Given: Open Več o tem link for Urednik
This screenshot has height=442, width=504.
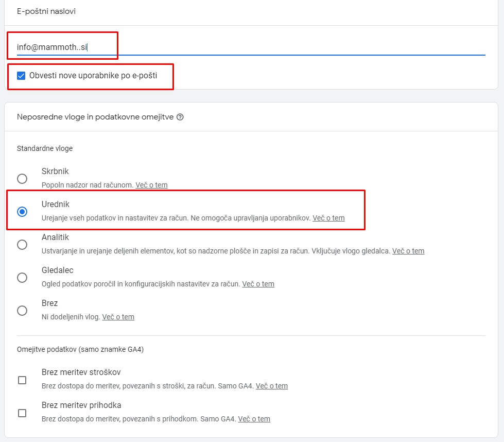Looking at the screenshot, I should click(x=328, y=218).
